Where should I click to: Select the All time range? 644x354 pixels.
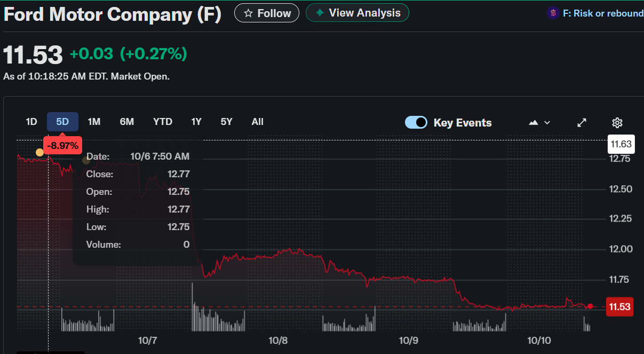pyautogui.click(x=258, y=122)
